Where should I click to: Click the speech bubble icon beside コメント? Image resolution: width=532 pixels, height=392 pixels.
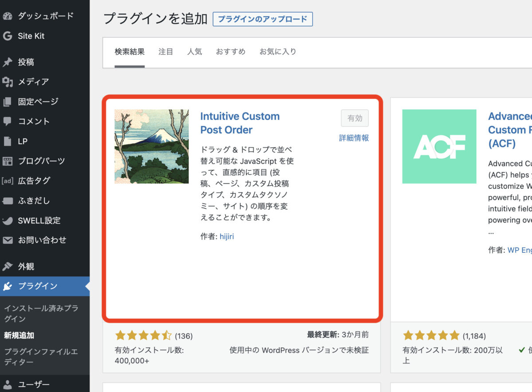coord(7,121)
